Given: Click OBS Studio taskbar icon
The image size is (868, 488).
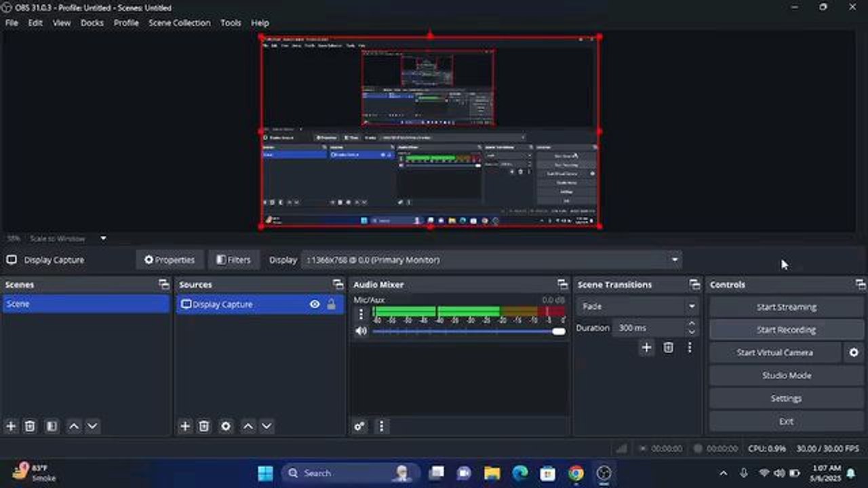Looking at the screenshot, I should (604, 473).
